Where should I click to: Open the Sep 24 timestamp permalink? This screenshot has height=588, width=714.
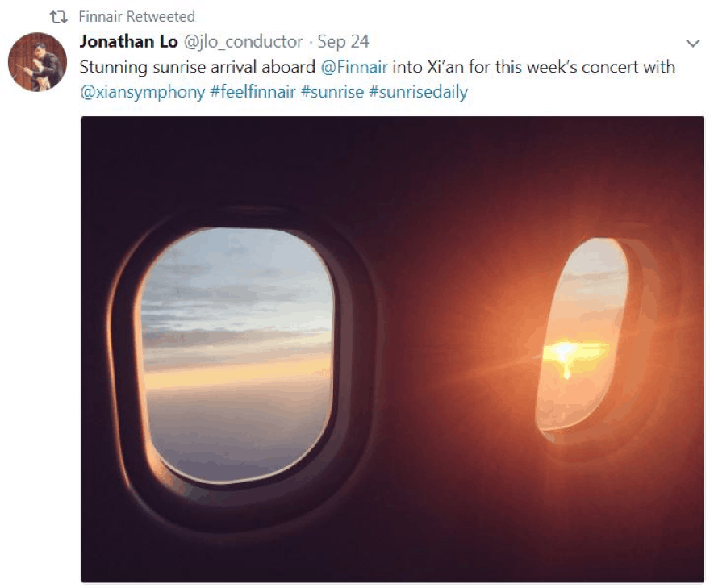[x=344, y=41]
